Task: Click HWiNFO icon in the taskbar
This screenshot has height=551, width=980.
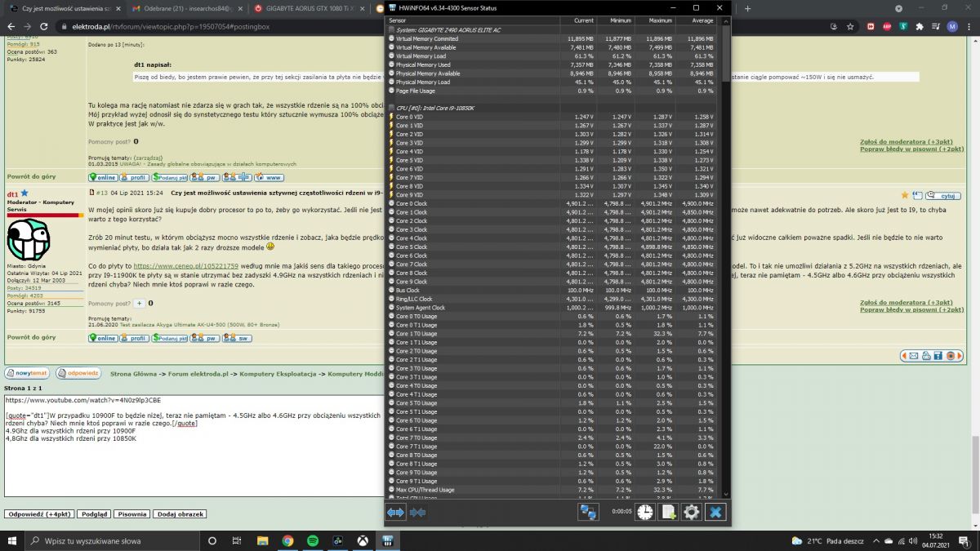Action: (387, 540)
